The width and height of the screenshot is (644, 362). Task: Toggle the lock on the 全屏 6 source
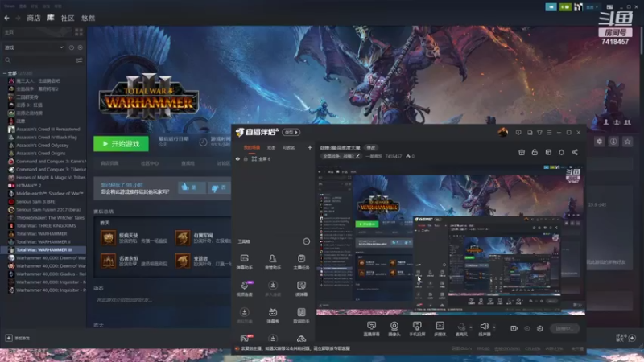246,158
